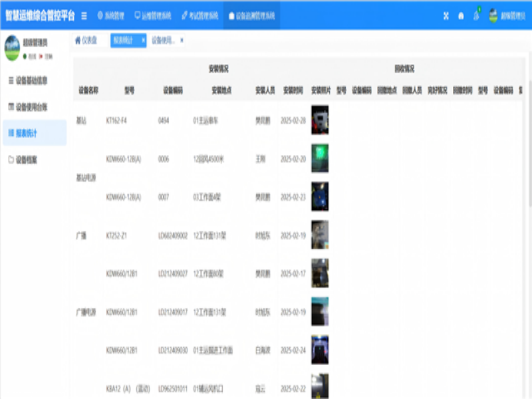Screen dimensions: 532x399
Task: Open 系统管理 in top navigation
Action: pos(110,15)
